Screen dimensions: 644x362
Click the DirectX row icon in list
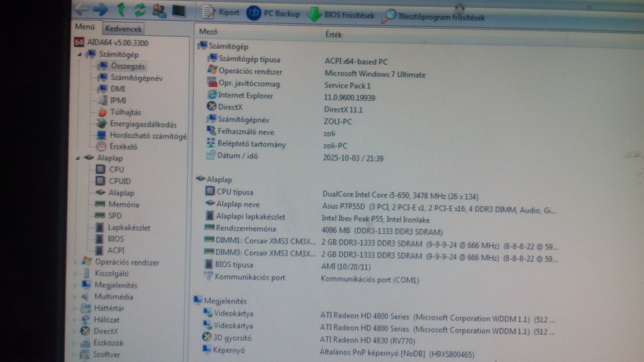pos(211,106)
